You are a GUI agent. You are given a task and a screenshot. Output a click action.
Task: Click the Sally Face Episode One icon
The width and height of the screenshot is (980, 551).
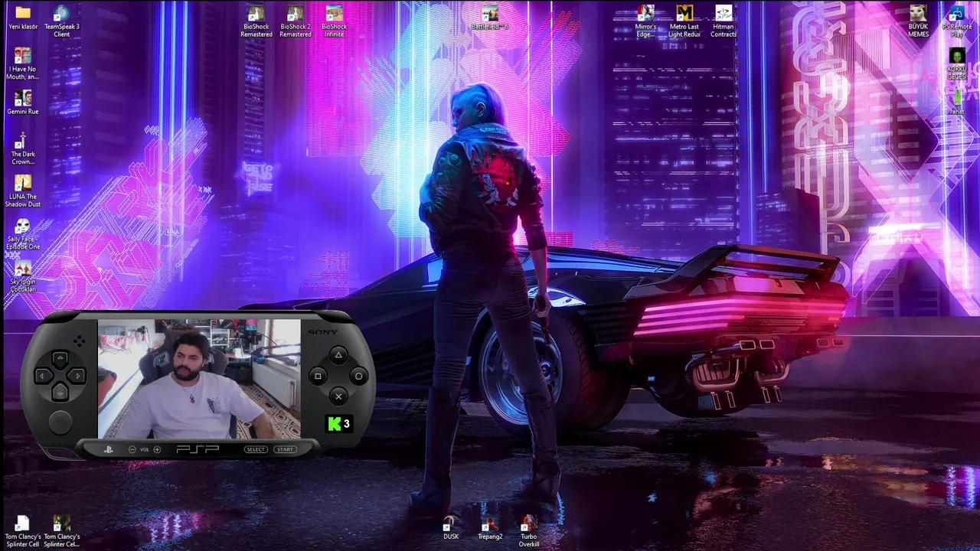[x=23, y=226]
